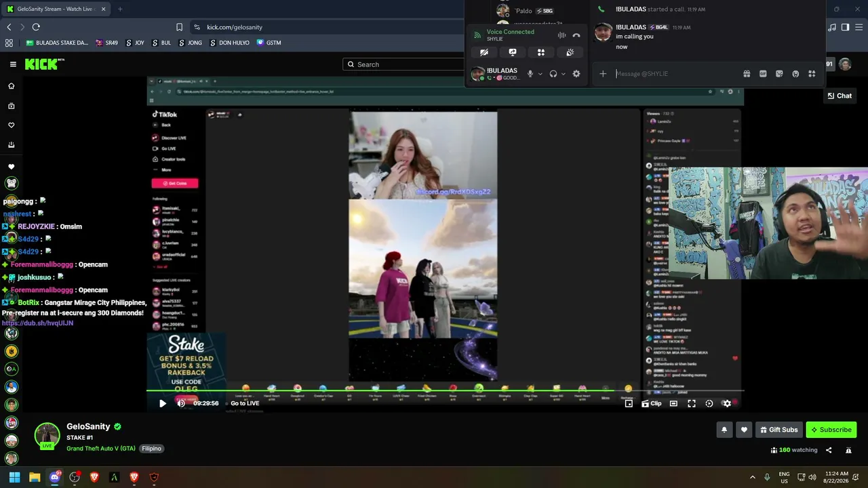Open Discord gift picker icon
The image size is (868, 488).
pos(747,74)
